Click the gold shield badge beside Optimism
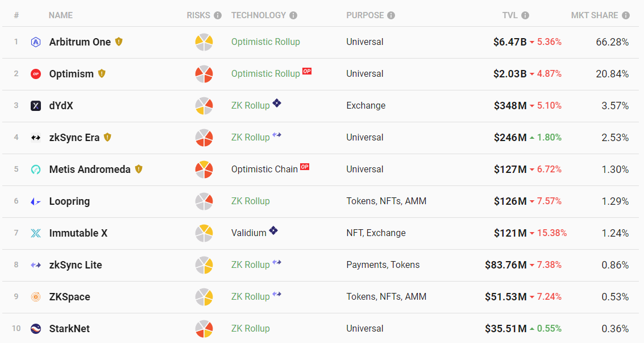Screen dimensions: 644x343 [x=102, y=73]
